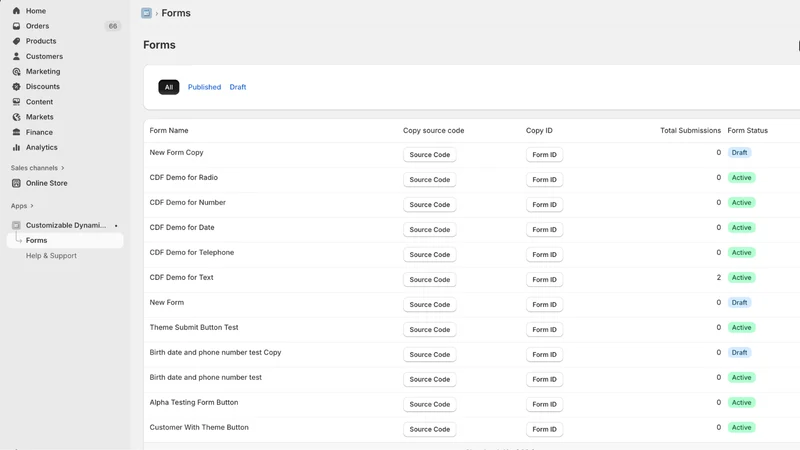Click submissions count 2 for CDF Demo for Text
Viewport: 800px width, 450px height.
click(718, 278)
